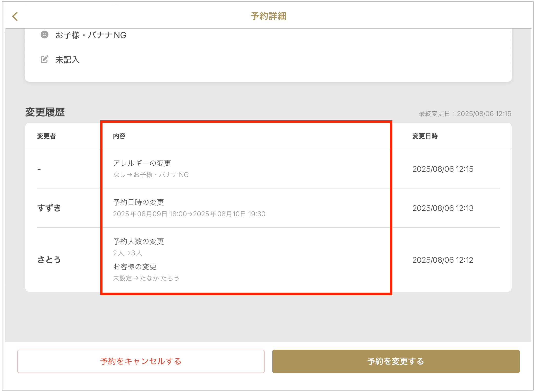Screen dimensions: 535x392
Task: Select the アレルギーの変更 history entry
Action: pyautogui.click(x=142, y=163)
